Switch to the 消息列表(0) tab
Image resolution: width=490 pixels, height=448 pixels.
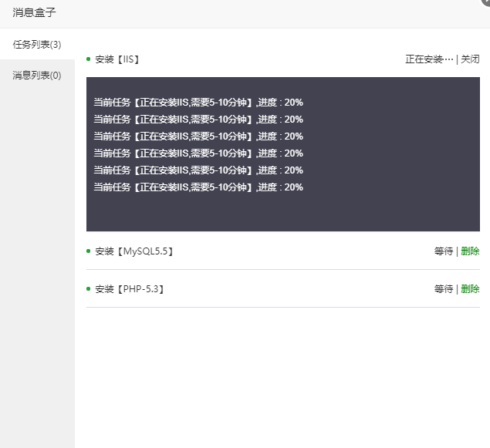coord(37,76)
